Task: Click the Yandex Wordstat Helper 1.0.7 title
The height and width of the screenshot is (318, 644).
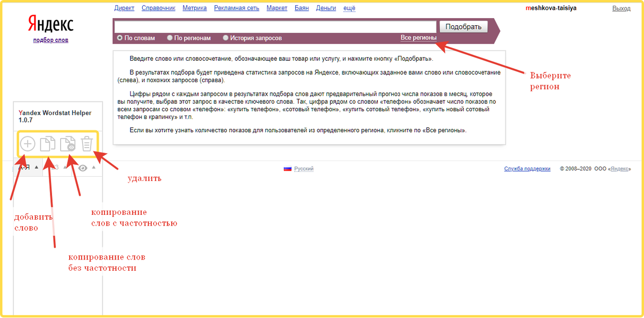Action: coord(55,117)
